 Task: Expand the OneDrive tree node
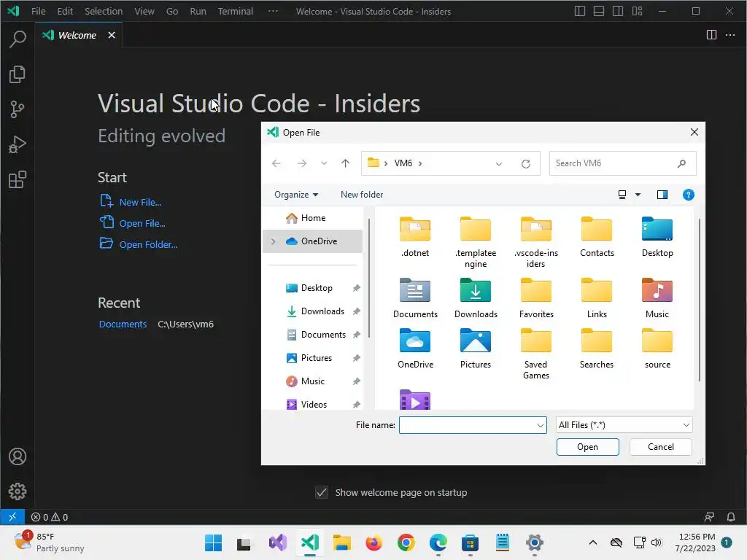274,241
